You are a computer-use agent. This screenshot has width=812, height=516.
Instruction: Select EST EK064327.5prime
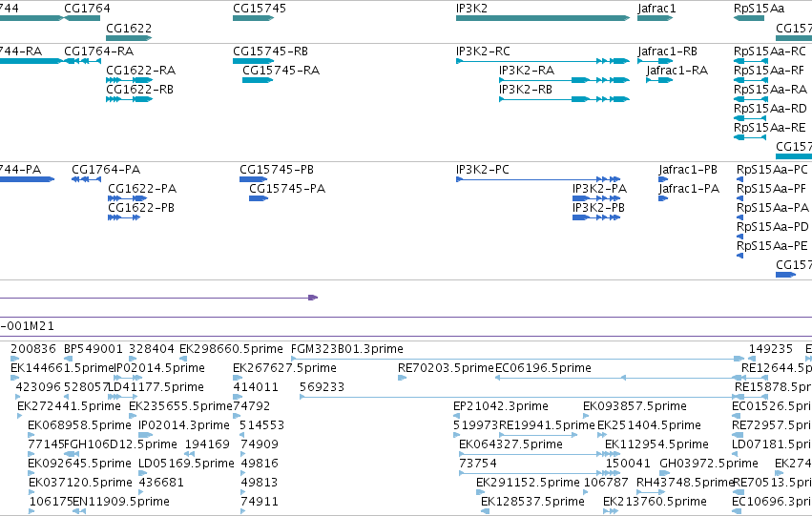click(x=540, y=454)
